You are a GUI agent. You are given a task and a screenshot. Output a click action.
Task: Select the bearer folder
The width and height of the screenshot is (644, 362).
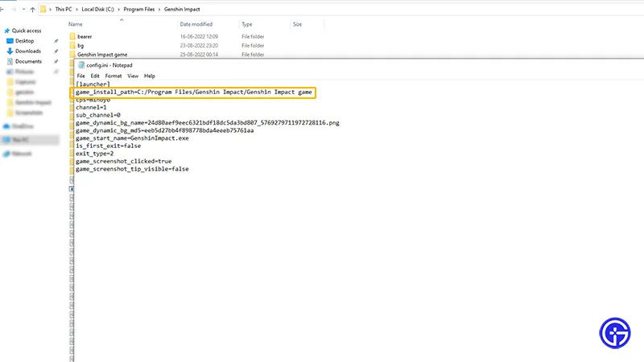[x=85, y=36]
